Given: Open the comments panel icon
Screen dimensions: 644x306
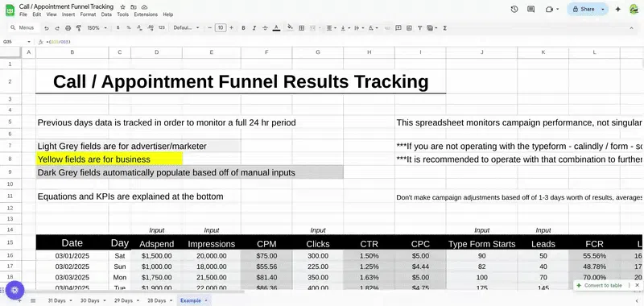Looking at the screenshot, I should 531,9.
